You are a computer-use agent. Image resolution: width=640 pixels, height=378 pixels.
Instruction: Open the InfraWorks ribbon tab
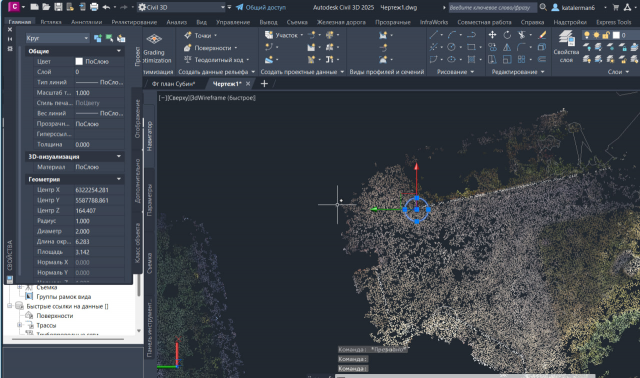point(434,22)
